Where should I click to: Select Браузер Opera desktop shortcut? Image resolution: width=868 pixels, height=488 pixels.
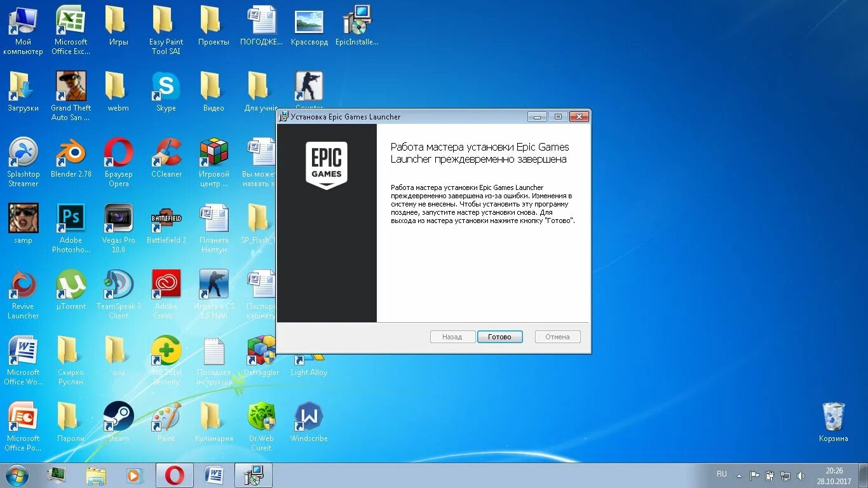point(118,162)
